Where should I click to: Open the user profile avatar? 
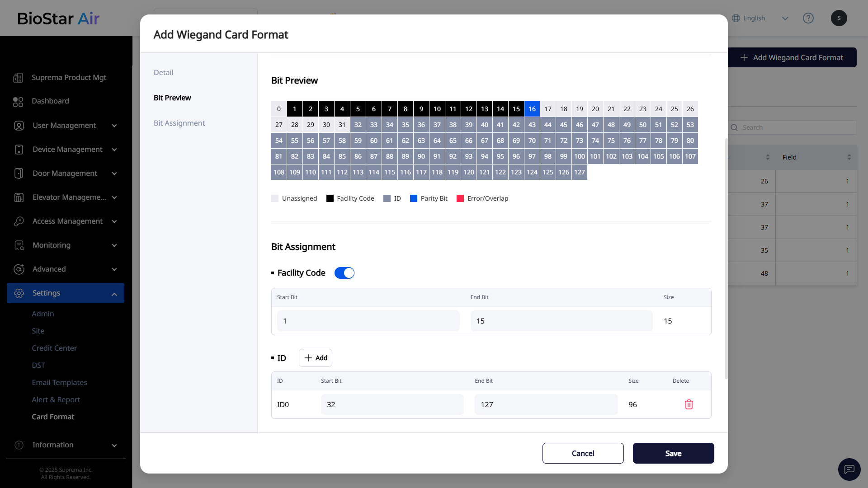click(839, 18)
